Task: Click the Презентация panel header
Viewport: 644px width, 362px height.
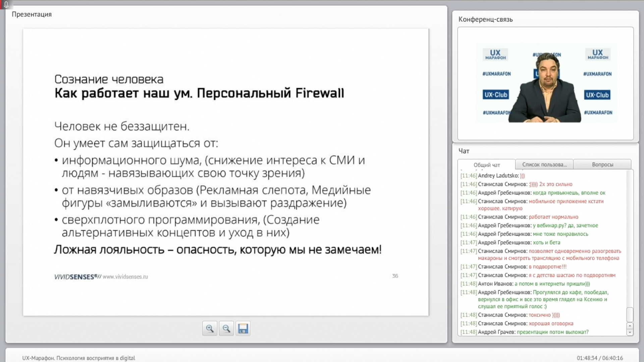Action: [32, 14]
